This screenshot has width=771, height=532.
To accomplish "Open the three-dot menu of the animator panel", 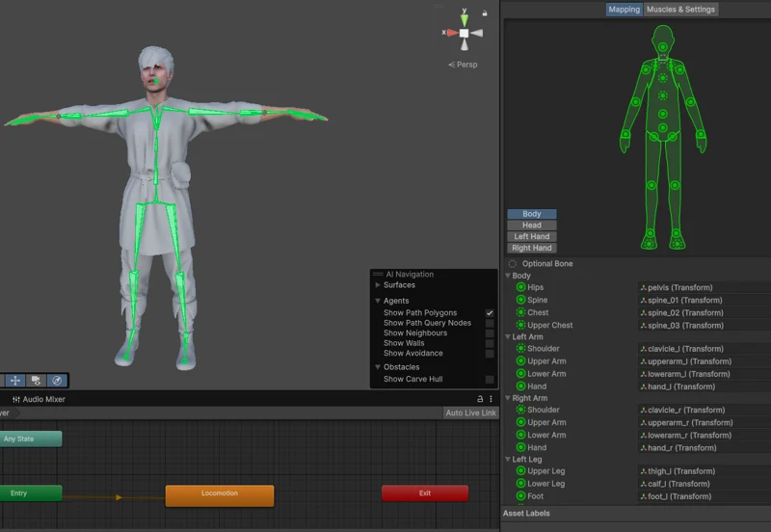I will pos(491,399).
